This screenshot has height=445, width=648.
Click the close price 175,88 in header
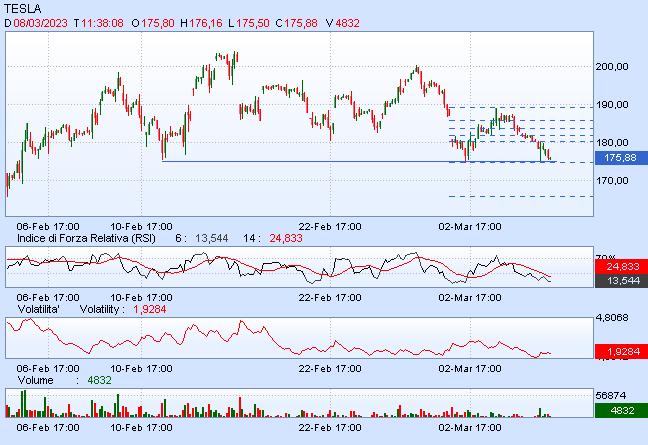click(301, 23)
